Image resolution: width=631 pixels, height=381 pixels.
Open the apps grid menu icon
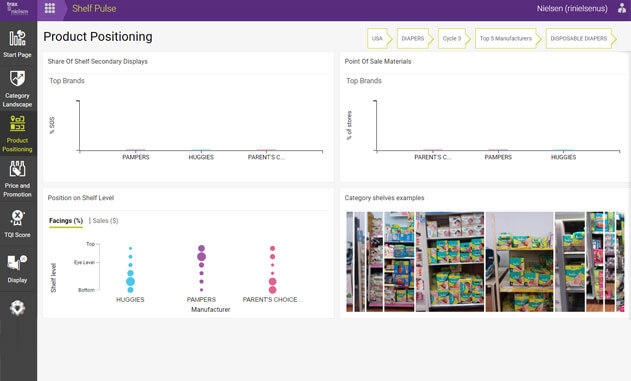click(50, 8)
